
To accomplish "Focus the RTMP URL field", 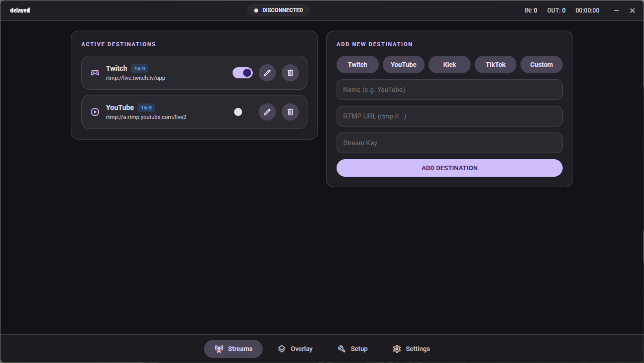I will coord(450,116).
